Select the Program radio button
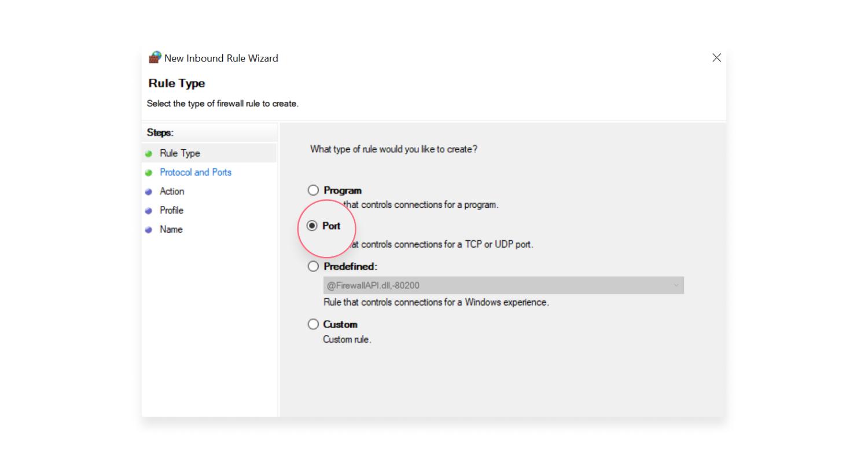 (x=313, y=190)
